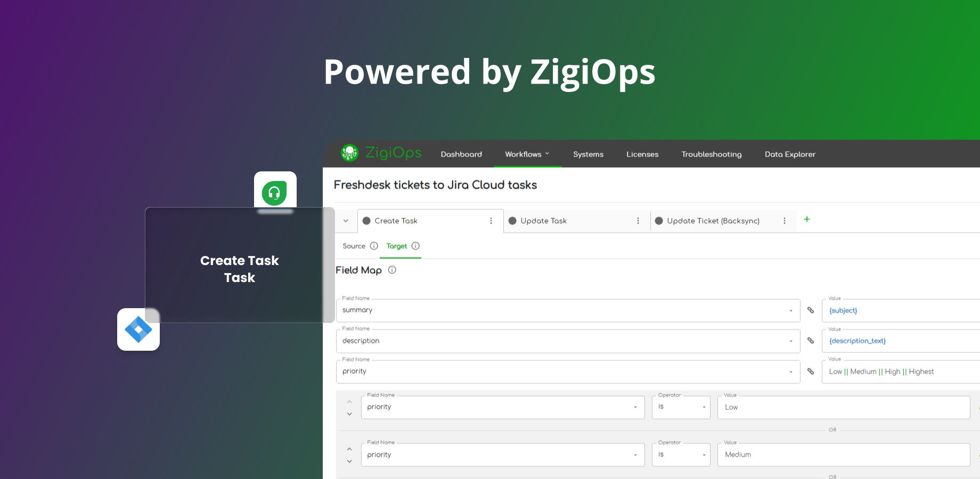Select the Jira Cloud diamond icon
Viewport: 980px width, 479px height.
(x=138, y=329)
